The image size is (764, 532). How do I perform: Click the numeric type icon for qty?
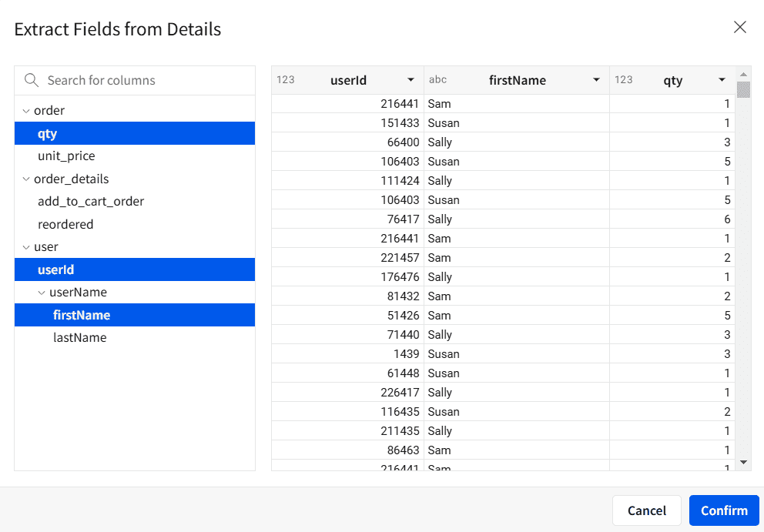(624, 80)
